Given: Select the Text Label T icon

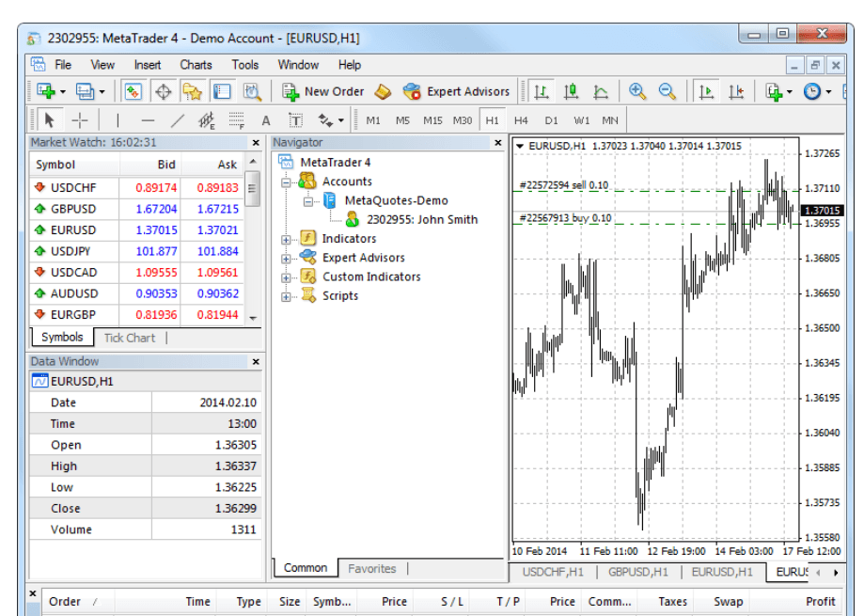Looking at the screenshot, I should (x=296, y=120).
